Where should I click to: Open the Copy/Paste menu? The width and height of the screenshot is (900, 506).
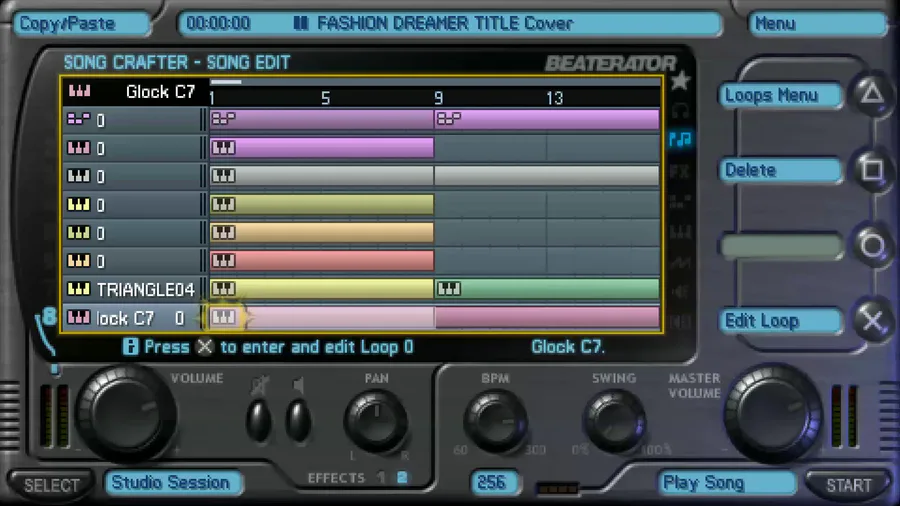(81, 24)
